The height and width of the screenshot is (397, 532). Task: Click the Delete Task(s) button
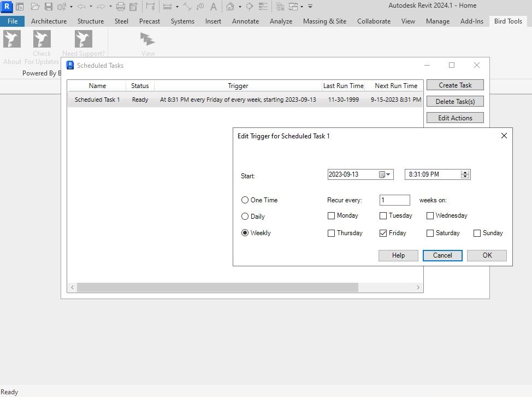[x=455, y=102]
